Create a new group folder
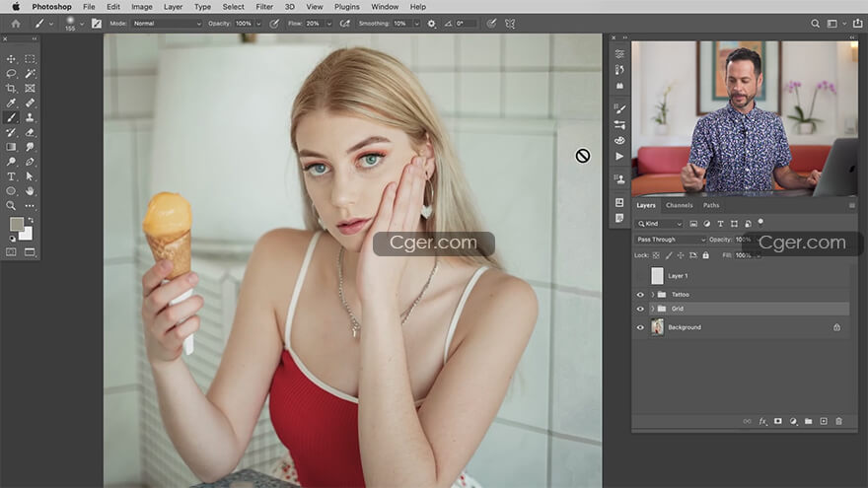 pos(808,421)
